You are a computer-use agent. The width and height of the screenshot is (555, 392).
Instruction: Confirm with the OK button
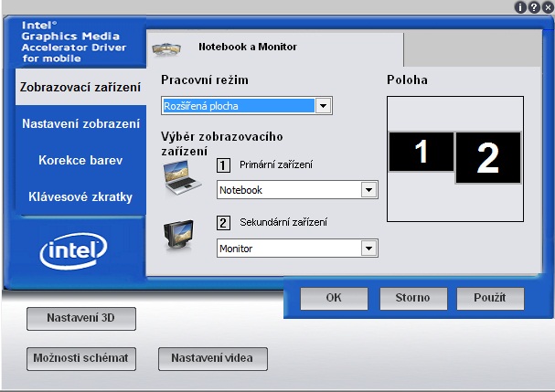pos(334,298)
